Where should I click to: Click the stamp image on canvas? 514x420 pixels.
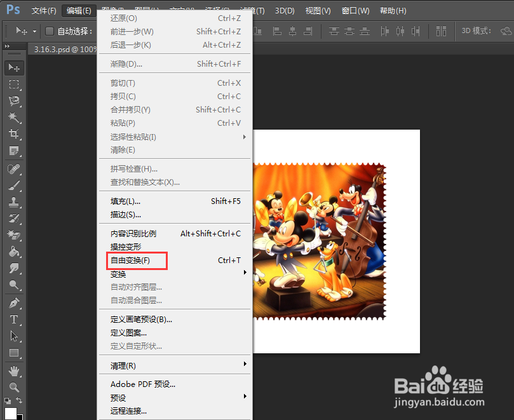click(320, 241)
